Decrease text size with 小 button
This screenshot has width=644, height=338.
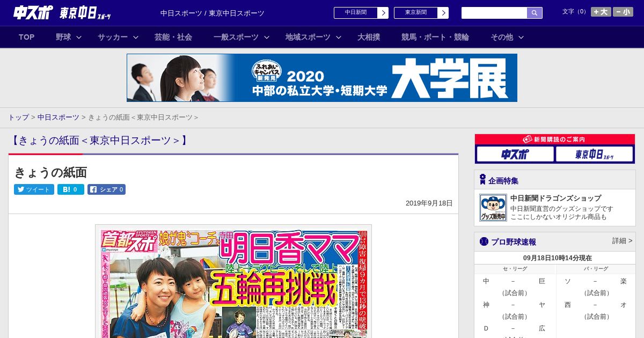pos(623,12)
